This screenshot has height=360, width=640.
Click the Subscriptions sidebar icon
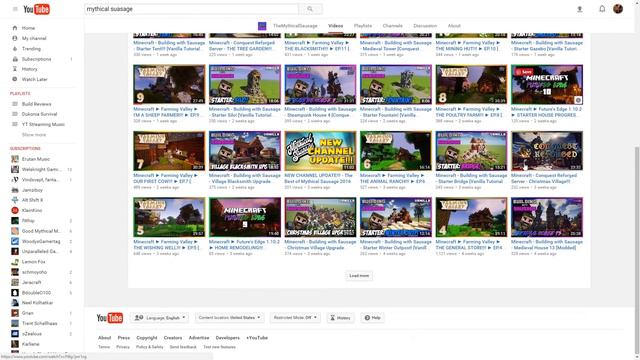pyautogui.click(x=15, y=59)
